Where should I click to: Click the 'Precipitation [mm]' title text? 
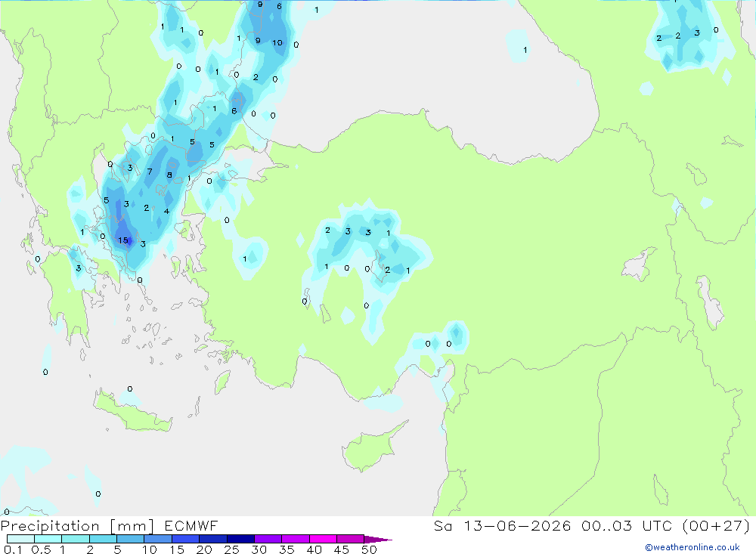click(x=77, y=526)
